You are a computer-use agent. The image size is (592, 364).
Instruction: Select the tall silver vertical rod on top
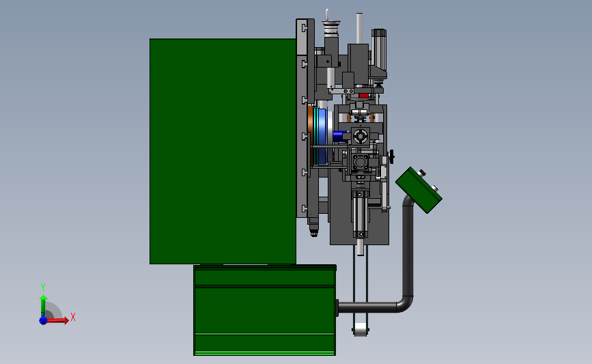[359, 28]
